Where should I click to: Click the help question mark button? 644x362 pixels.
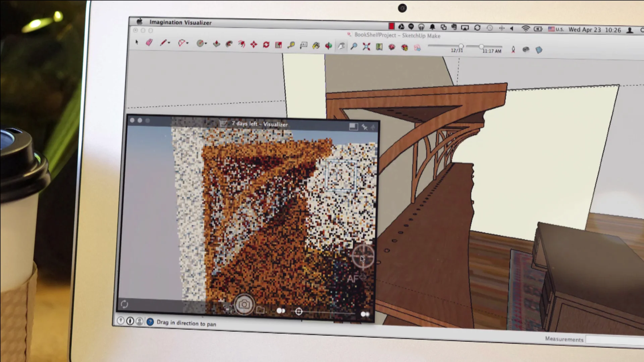[x=150, y=322]
